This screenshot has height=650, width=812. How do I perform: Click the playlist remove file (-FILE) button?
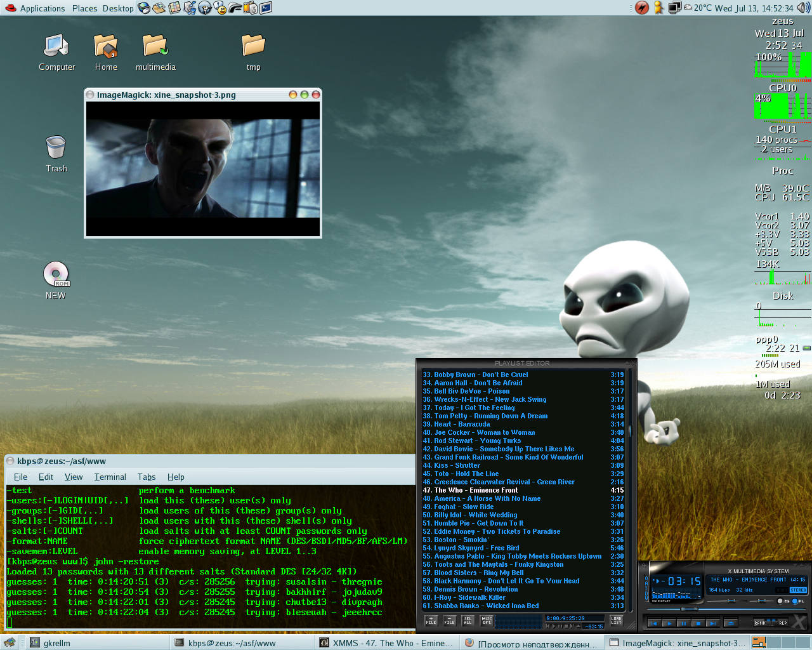point(450,620)
